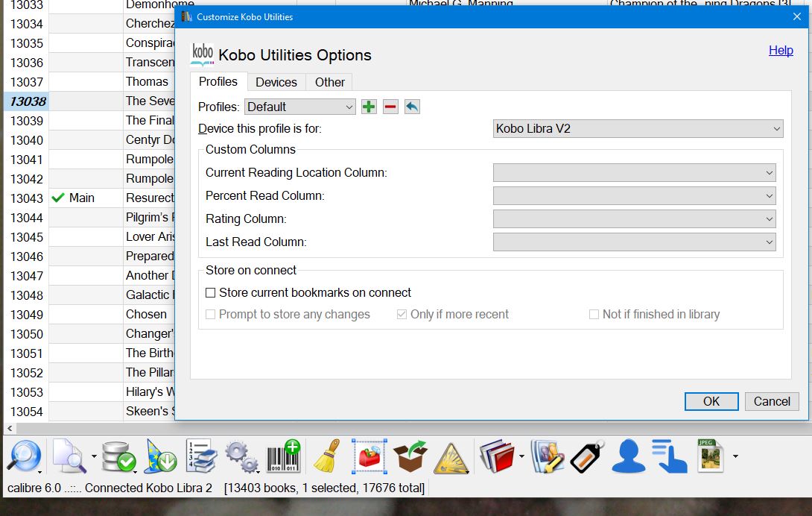Click the Cancel button

tap(772, 401)
